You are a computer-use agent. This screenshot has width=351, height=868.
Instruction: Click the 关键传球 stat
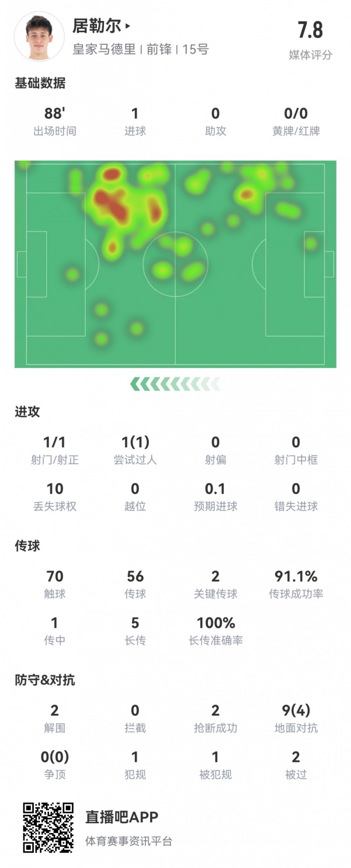point(215,584)
